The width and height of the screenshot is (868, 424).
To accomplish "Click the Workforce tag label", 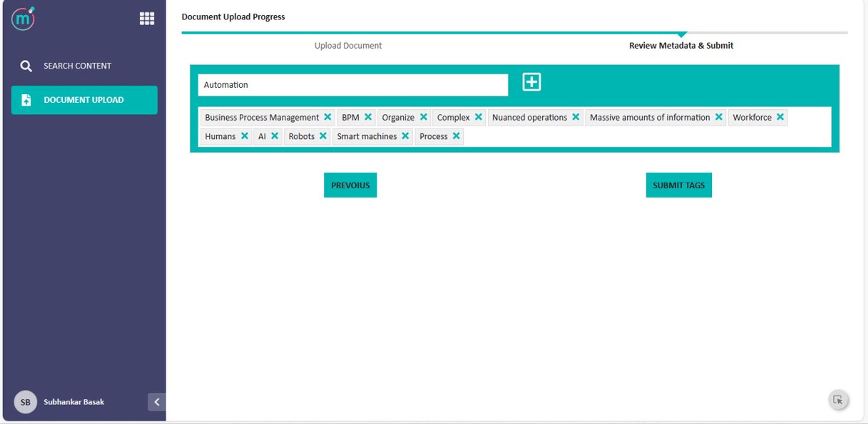I will [x=752, y=117].
